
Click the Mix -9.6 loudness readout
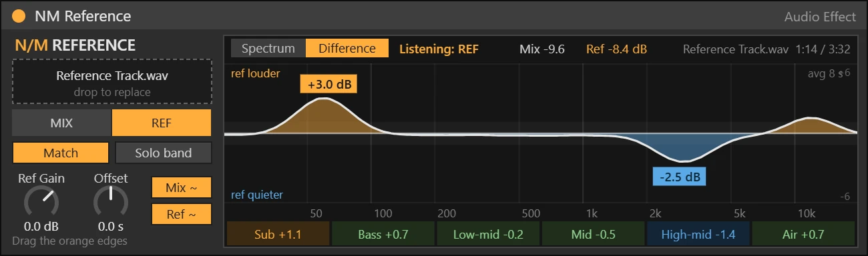point(542,49)
